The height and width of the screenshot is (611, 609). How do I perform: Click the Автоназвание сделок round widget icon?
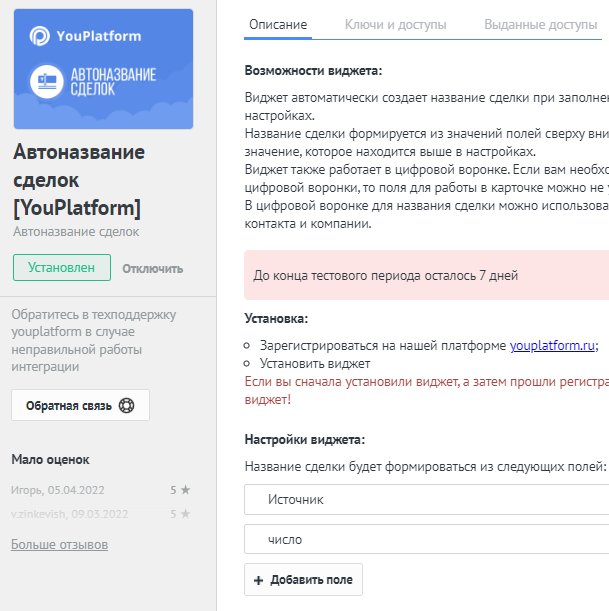47,81
